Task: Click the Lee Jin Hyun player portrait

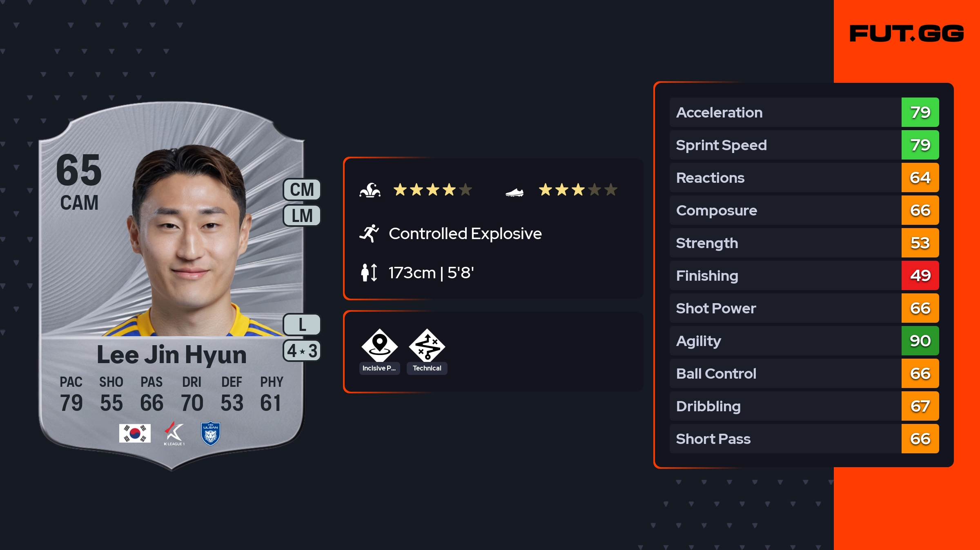Action: click(190, 241)
